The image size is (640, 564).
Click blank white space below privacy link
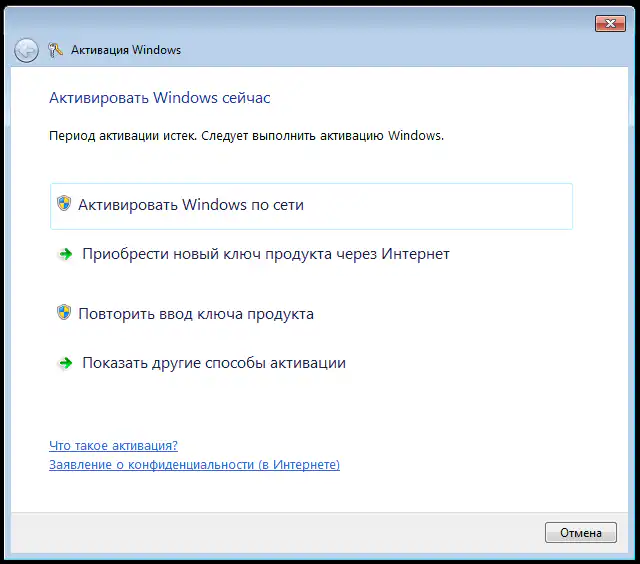coord(318,492)
